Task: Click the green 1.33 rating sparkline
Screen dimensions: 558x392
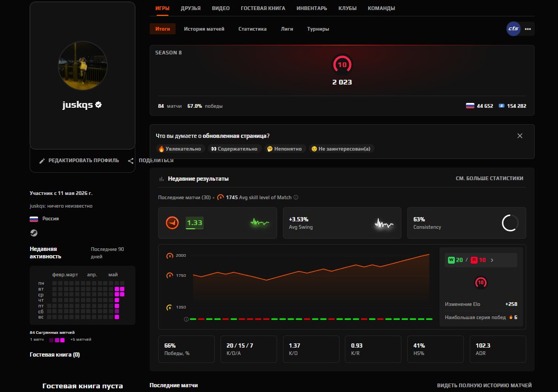Action: click(x=260, y=223)
